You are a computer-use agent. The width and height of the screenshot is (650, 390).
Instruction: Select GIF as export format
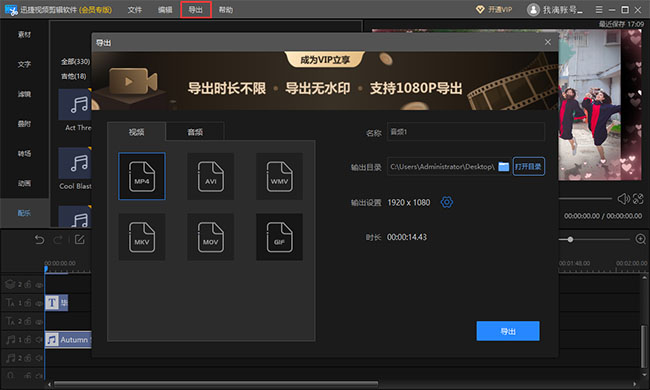click(279, 237)
